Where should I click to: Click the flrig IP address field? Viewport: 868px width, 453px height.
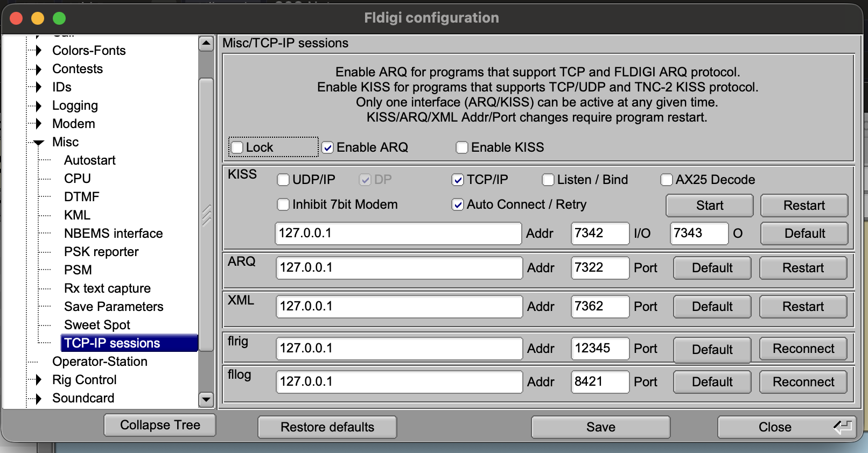399,349
